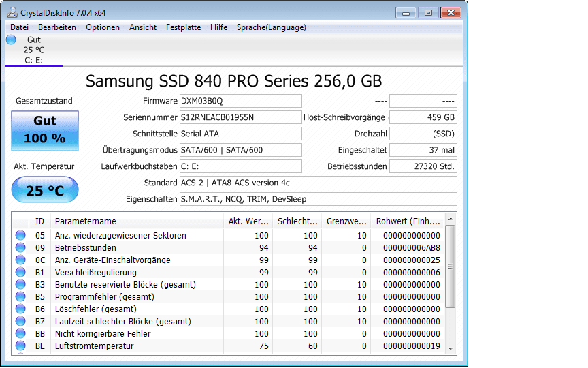Click the 25 °C temperature button
This screenshot has height=368, width=588.
(x=45, y=189)
